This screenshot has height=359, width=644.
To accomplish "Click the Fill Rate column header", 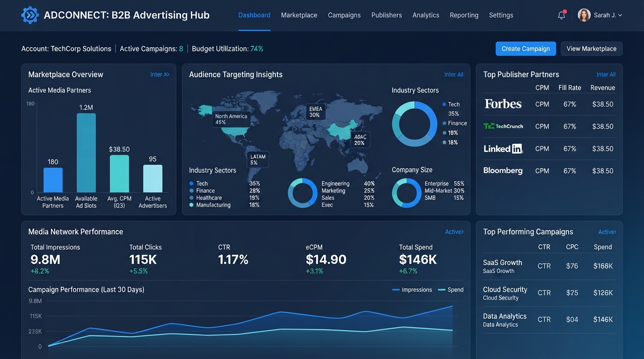I will pos(570,88).
